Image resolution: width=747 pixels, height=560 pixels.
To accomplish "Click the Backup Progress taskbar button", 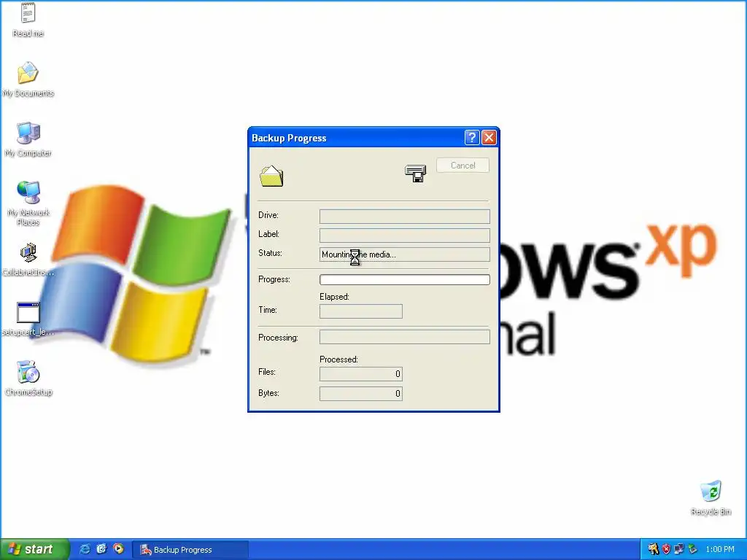I will click(x=190, y=550).
